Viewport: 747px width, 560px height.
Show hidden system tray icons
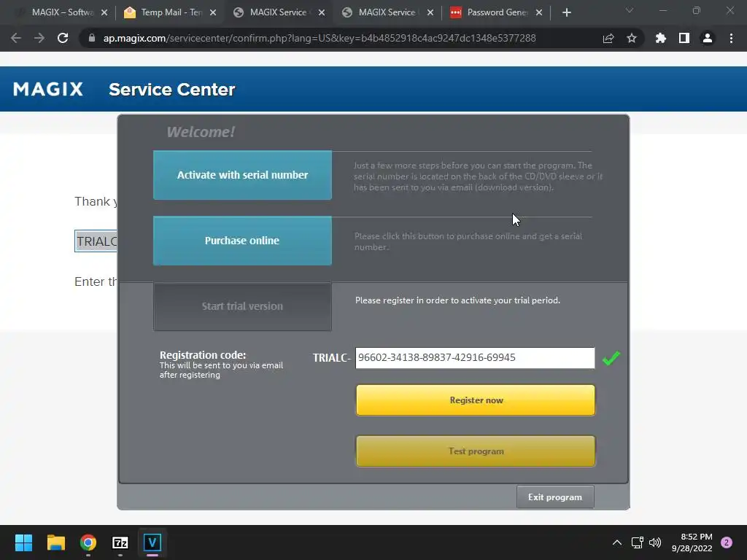point(617,542)
